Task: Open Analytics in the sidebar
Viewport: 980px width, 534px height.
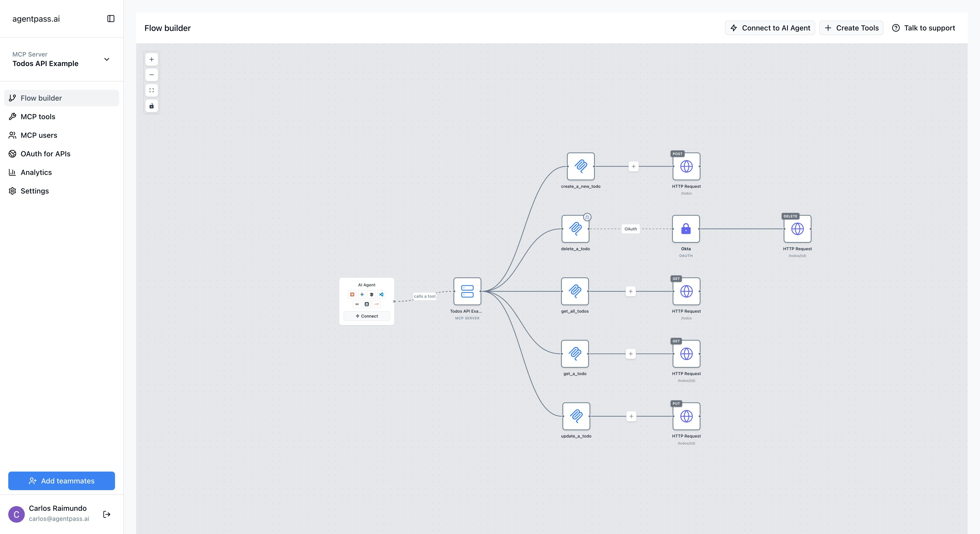Action: pos(36,172)
